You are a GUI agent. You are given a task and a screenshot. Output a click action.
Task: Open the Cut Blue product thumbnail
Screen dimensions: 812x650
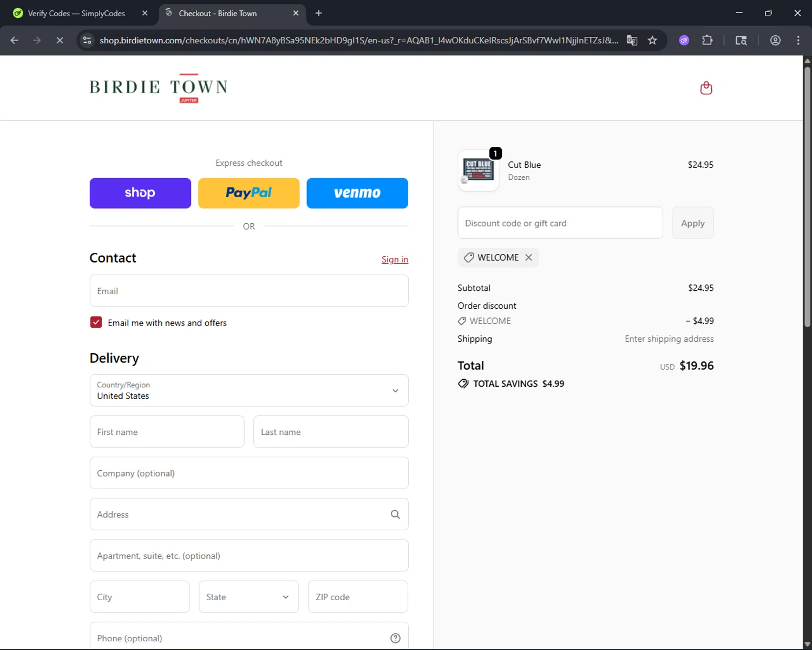(479, 170)
